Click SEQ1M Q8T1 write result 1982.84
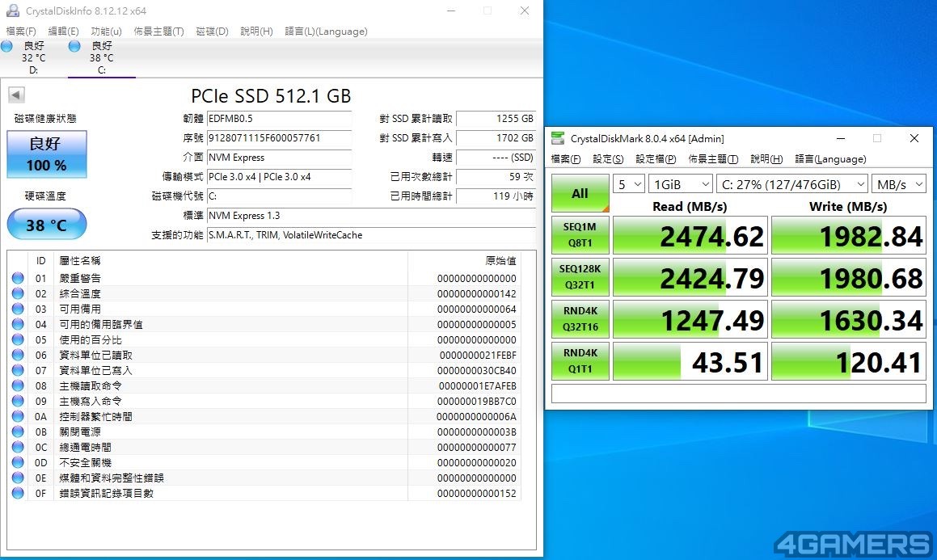Viewport: 937px width, 560px height. pyautogui.click(x=849, y=235)
